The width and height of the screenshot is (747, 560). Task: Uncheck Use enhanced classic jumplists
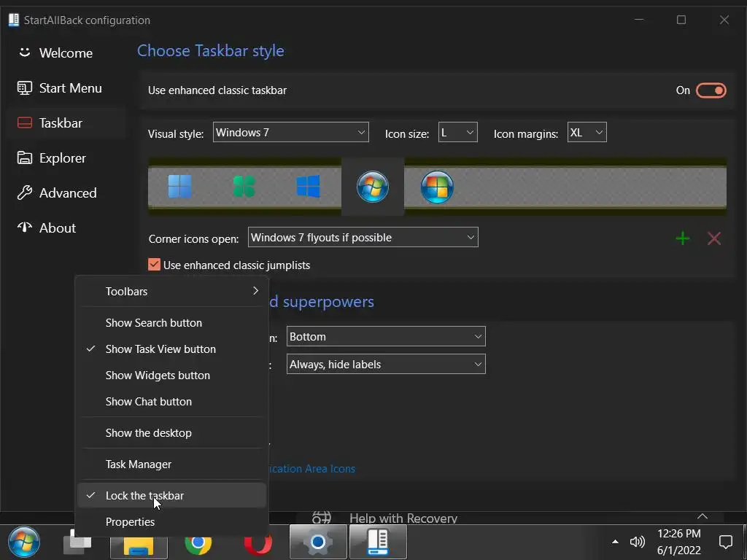[154, 265]
